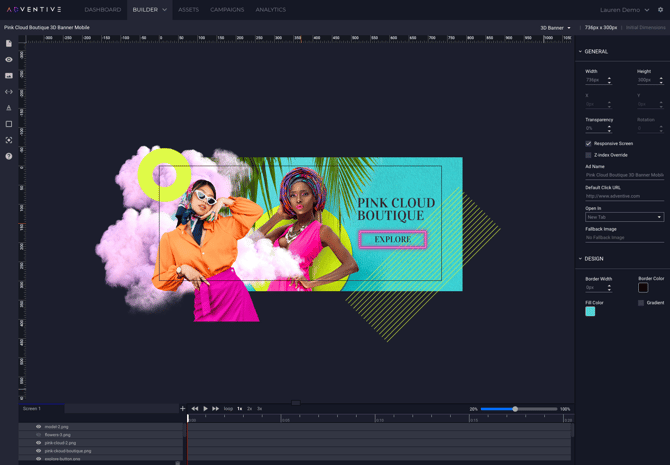Toggle visibility of flowers-3.png layer
Image resolution: width=670 pixels, height=465 pixels.
38,435
